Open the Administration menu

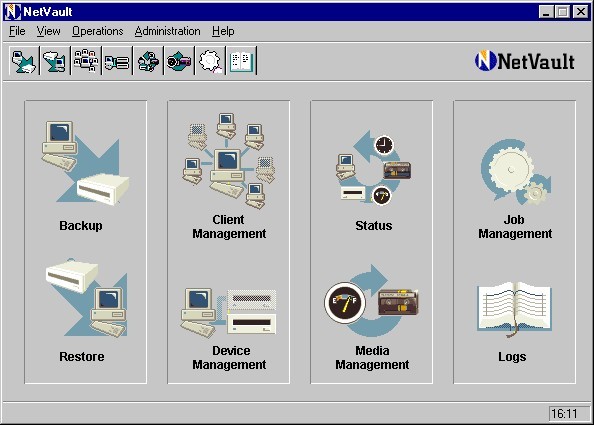[167, 31]
